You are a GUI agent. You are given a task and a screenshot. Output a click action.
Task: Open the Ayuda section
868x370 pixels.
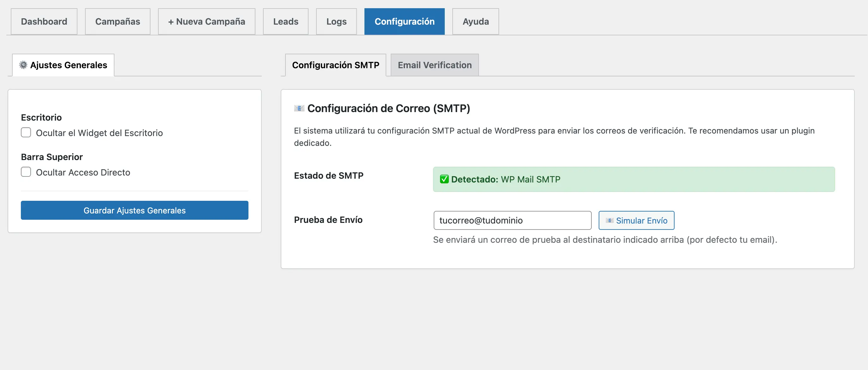point(475,21)
